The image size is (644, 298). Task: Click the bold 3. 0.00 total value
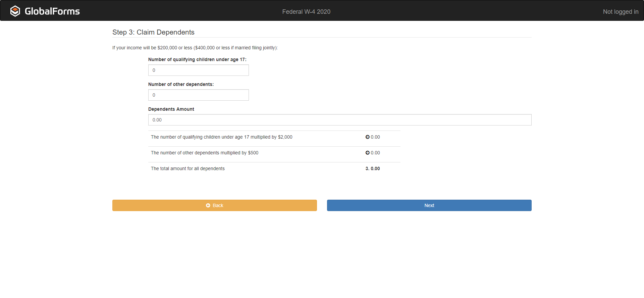point(373,168)
